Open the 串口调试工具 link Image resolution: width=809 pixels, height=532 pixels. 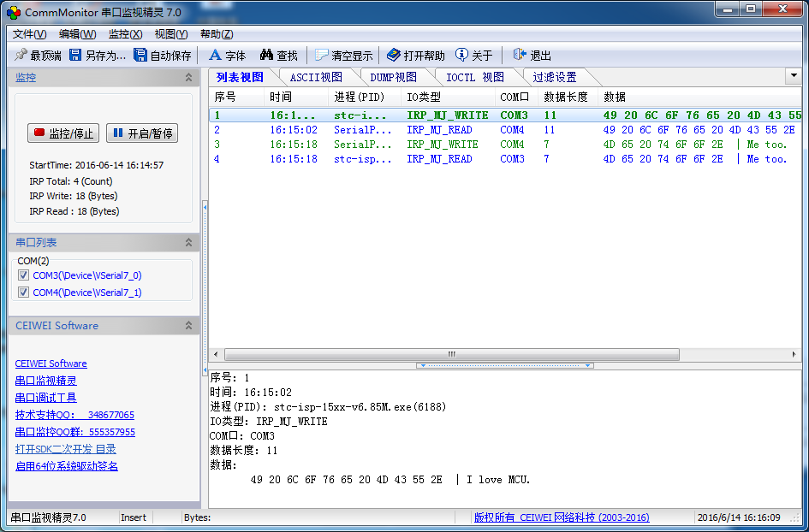[x=45, y=397]
